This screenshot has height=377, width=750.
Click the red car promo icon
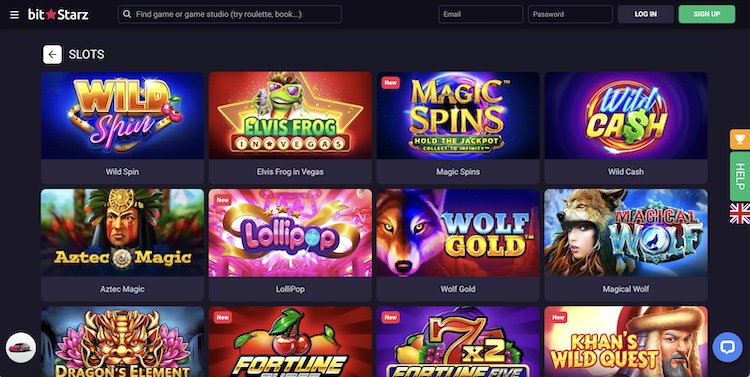[21, 347]
